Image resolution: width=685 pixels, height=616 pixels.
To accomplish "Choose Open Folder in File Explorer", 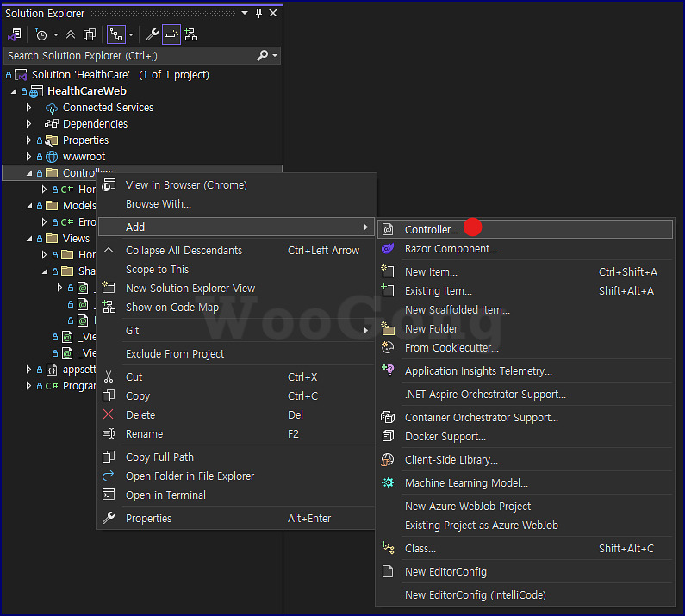I will pyautogui.click(x=236, y=476).
